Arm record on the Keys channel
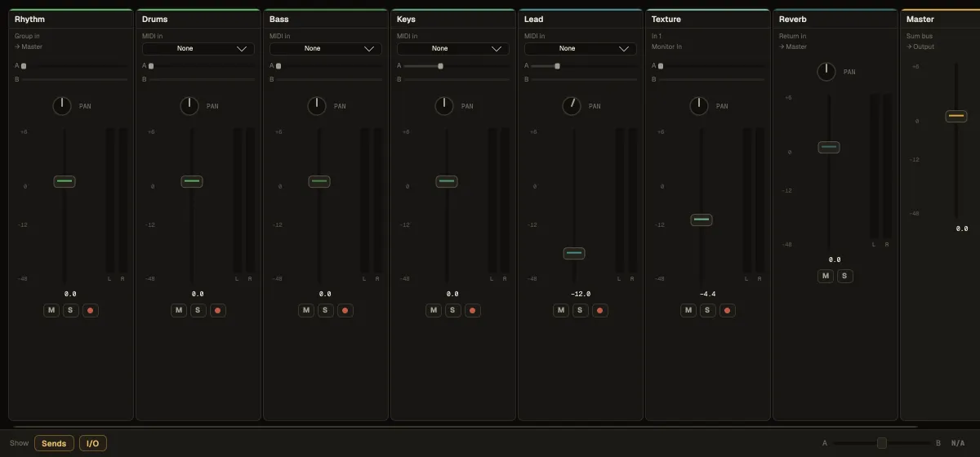980x457 pixels. click(472, 310)
